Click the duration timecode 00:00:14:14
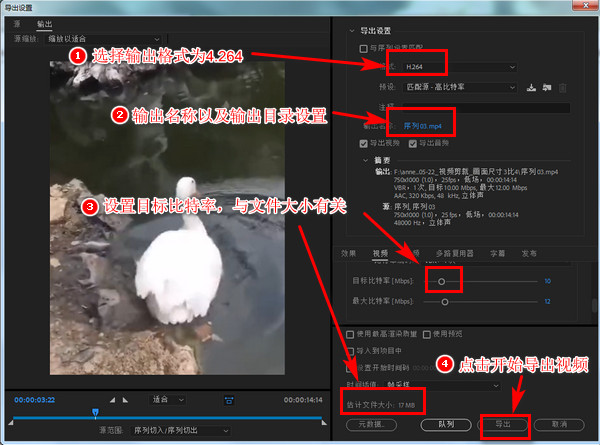 [303, 400]
